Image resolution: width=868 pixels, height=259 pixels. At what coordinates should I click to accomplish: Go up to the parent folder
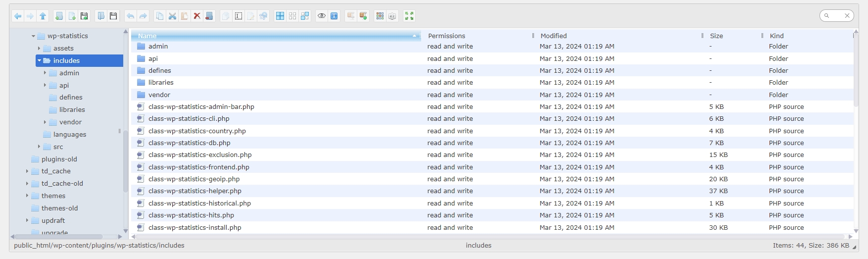coord(43,16)
